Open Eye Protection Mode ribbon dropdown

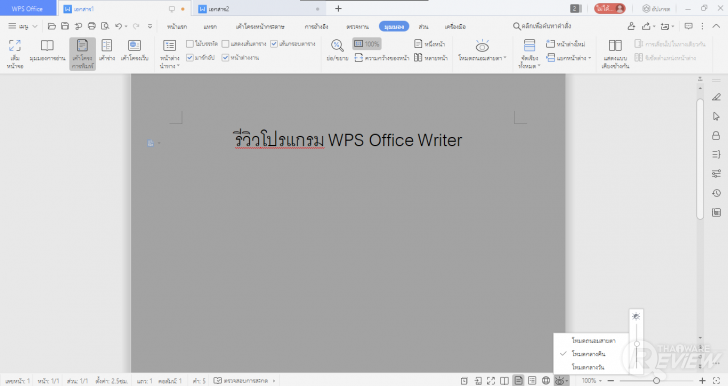pos(482,51)
